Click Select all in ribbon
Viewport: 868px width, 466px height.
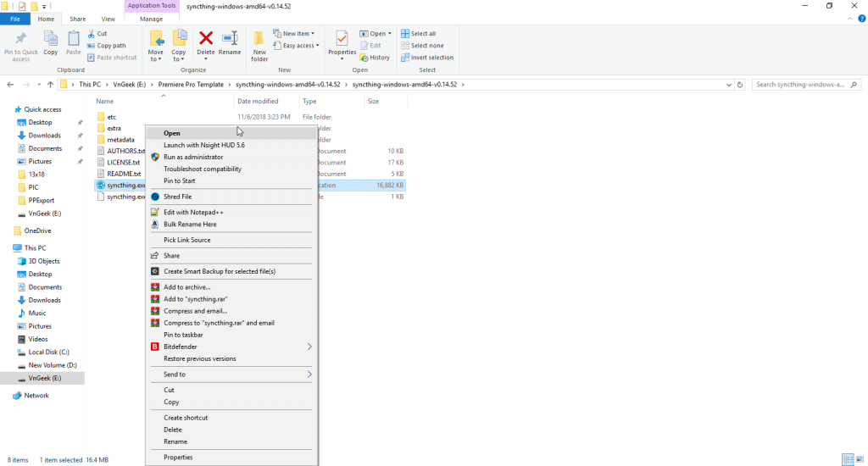tap(419, 34)
